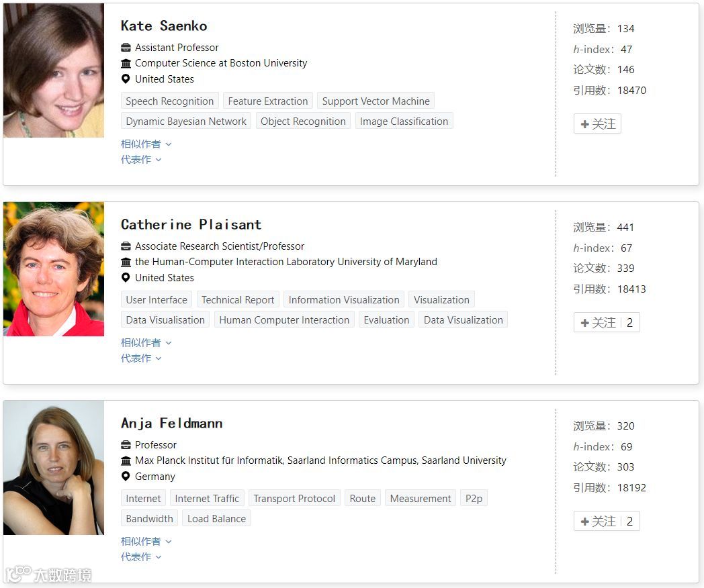
Task: Expand 相似作者 under Anja Feldmann
Action: [146, 541]
